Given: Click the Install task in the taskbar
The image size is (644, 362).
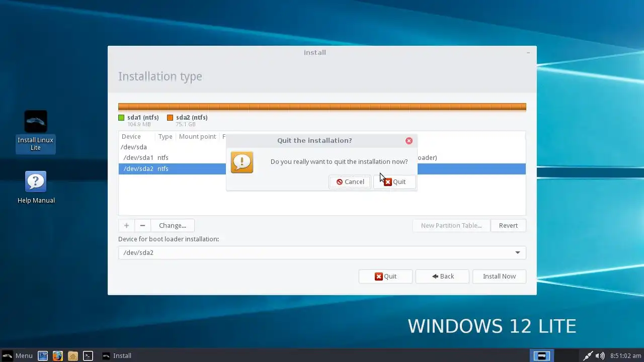Looking at the screenshot, I should [x=117, y=355].
